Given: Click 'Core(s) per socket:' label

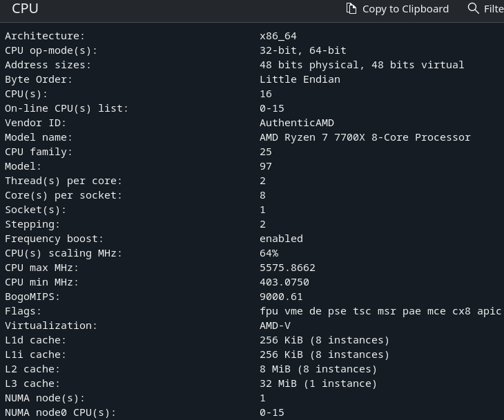Looking at the screenshot, I should [x=64, y=195].
